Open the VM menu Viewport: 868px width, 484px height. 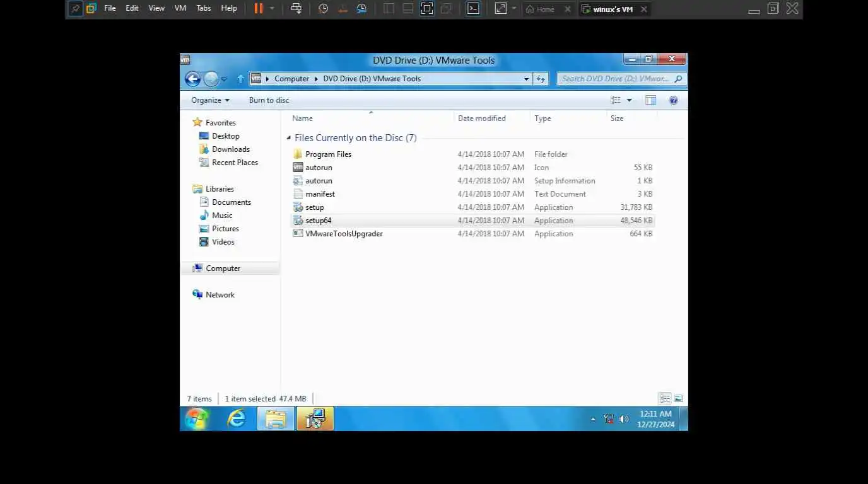coord(180,8)
